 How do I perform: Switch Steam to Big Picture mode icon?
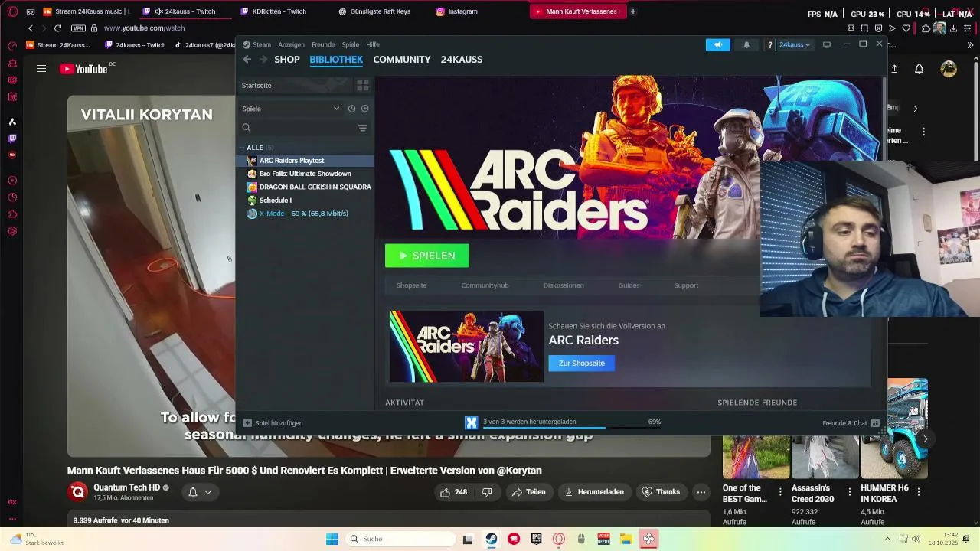tap(827, 44)
